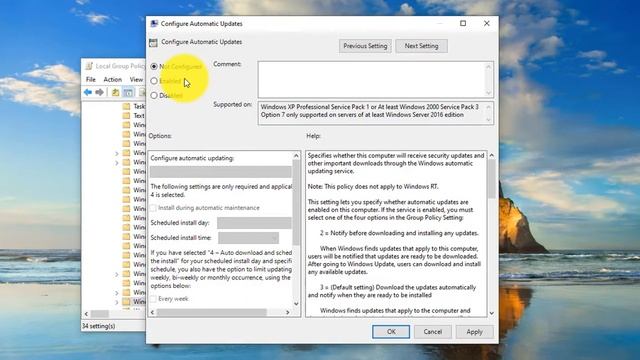The height and width of the screenshot is (360, 640).
Task: Click Forward arrow in Group Policy toolbar
Action: click(x=99, y=92)
